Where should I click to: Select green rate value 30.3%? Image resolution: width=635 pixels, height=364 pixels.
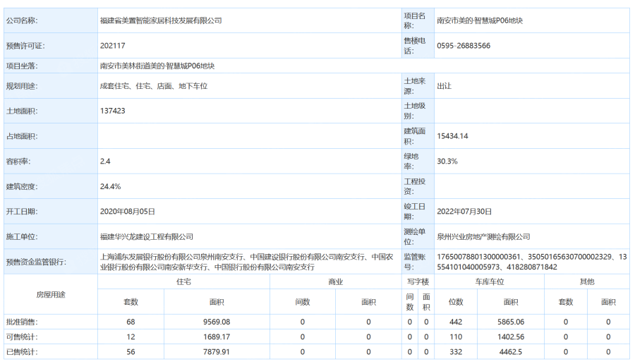pyautogui.click(x=447, y=161)
